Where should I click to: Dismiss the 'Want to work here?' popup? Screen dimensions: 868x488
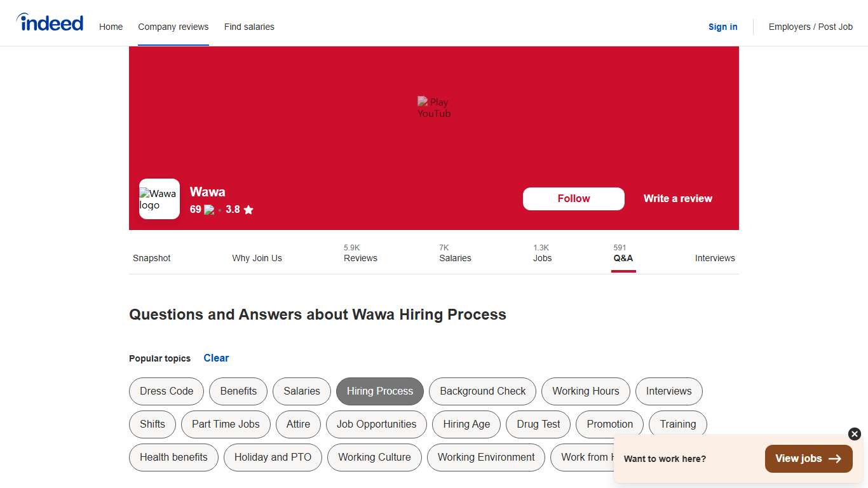pyautogui.click(x=854, y=434)
